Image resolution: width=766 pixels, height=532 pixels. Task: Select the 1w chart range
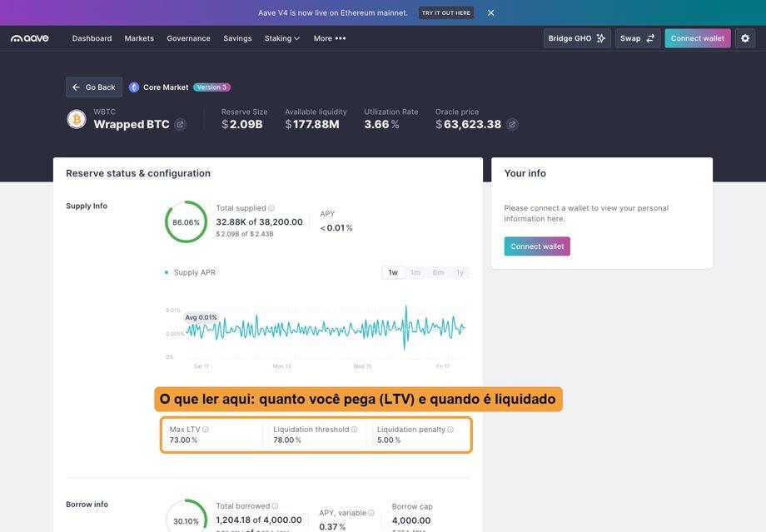(393, 272)
